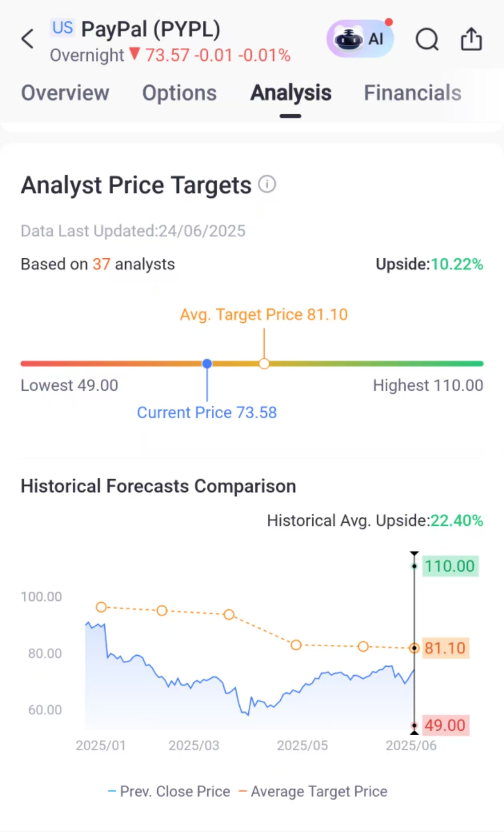Viewport: 504px width, 832px height.
Task: Toggle Prev. Close Price legend entry
Action: tap(169, 791)
